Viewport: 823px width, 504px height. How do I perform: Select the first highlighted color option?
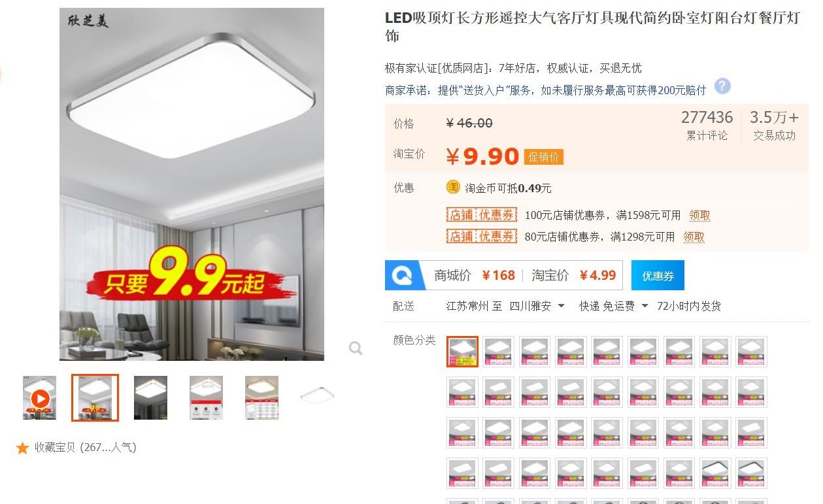click(462, 352)
